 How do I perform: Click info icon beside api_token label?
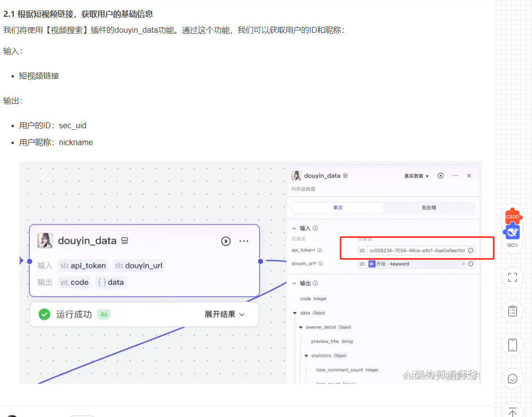320,250
